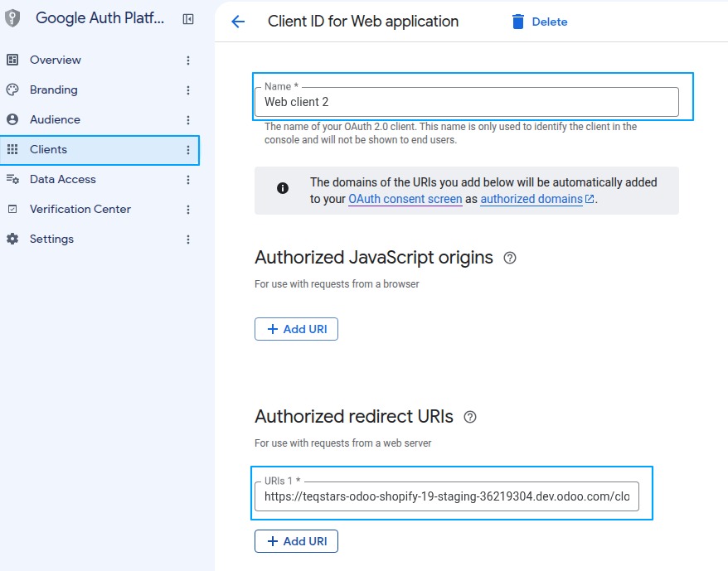Collapse the sidebar using the panel icon

(x=188, y=19)
